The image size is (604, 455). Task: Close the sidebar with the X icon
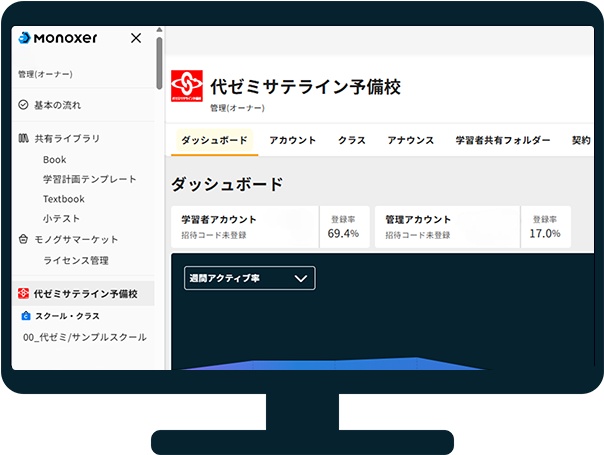(136, 38)
